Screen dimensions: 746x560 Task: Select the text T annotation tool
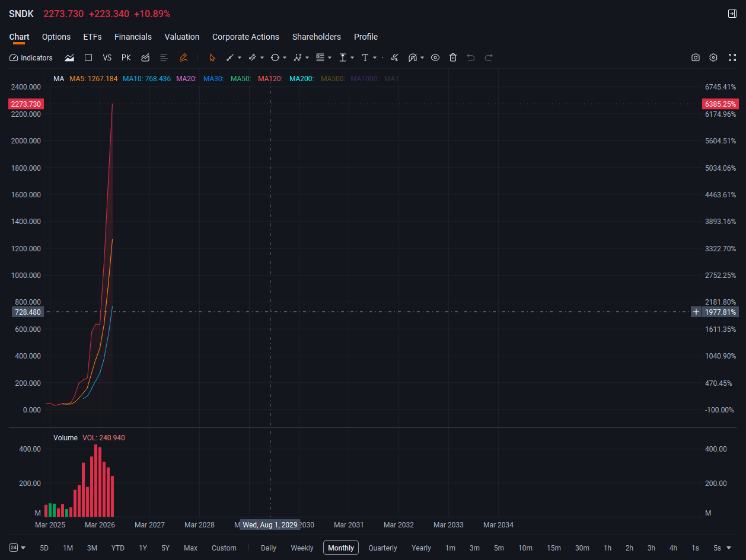[365, 57]
